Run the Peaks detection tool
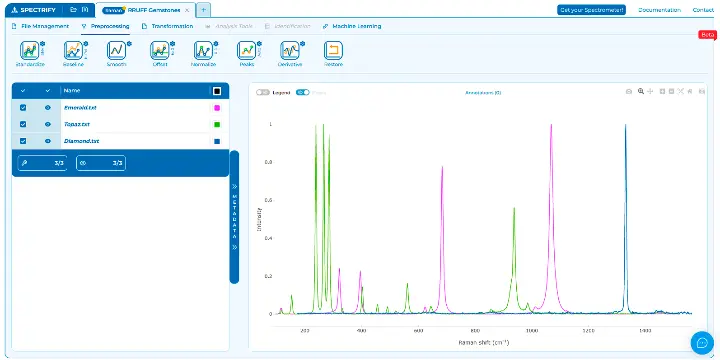The width and height of the screenshot is (720, 360). 246,51
